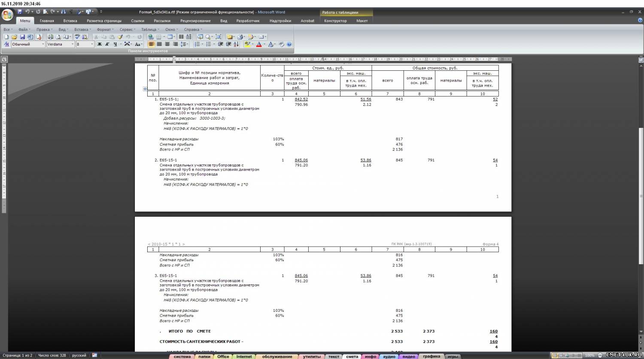Increase the paragraph indent
The height and width of the screenshot is (359, 644).
point(228,44)
